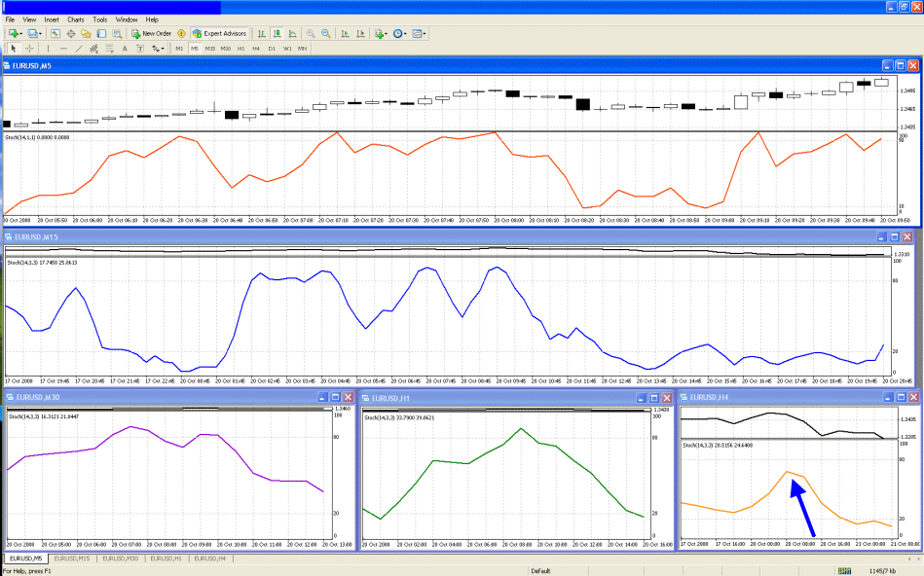Image resolution: width=924 pixels, height=576 pixels.
Task: Select the D1 timeframe button
Action: point(272,49)
